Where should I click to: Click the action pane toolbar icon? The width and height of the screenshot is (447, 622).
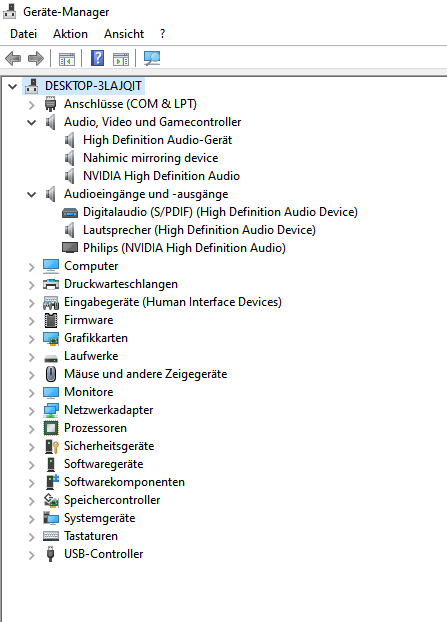(121, 59)
